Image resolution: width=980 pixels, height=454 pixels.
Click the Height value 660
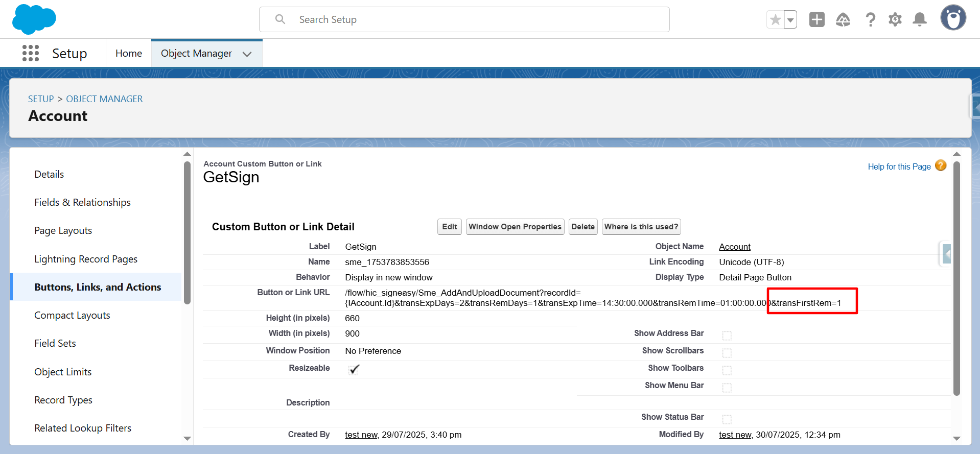352,318
